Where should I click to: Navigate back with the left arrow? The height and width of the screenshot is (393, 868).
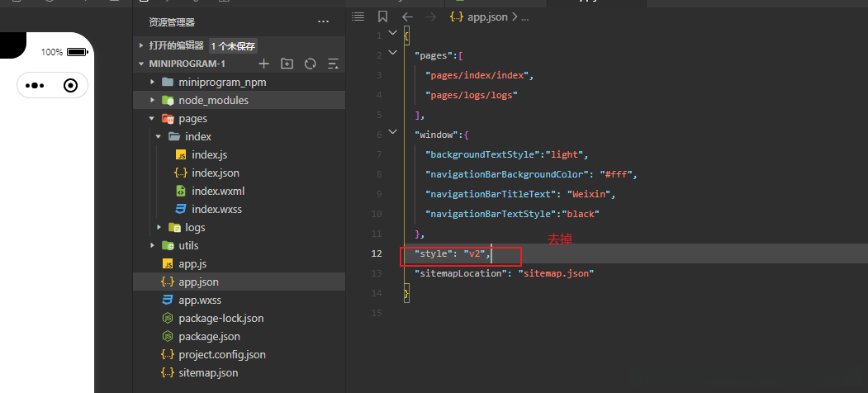[407, 17]
